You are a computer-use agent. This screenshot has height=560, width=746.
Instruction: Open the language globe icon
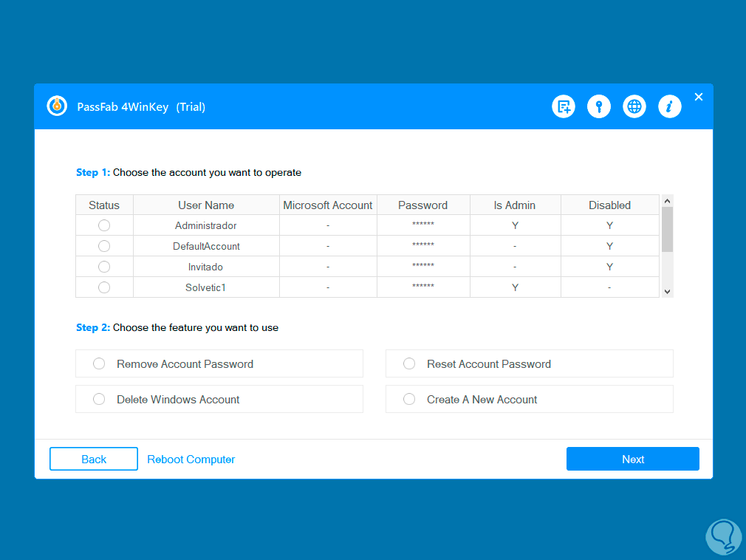tap(634, 106)
